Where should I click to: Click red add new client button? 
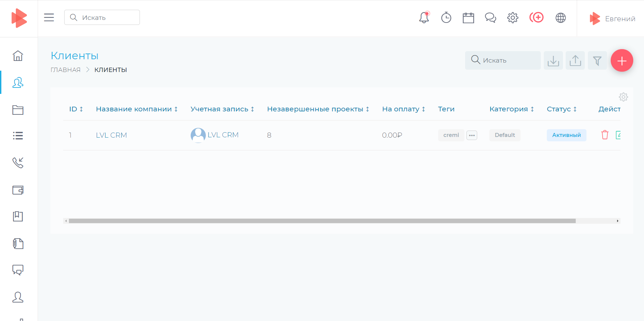(621, 61)
